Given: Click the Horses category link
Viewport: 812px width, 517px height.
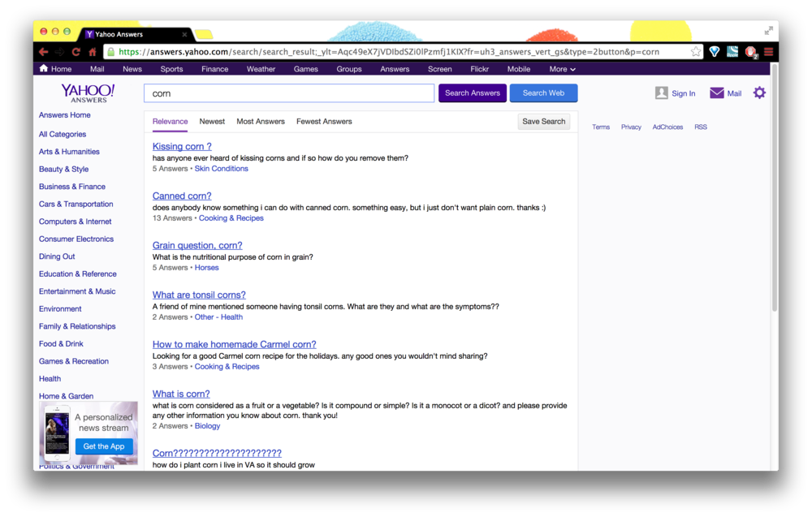Looking at the screenshot, I should pyautogui.click(x=206, y=268).
